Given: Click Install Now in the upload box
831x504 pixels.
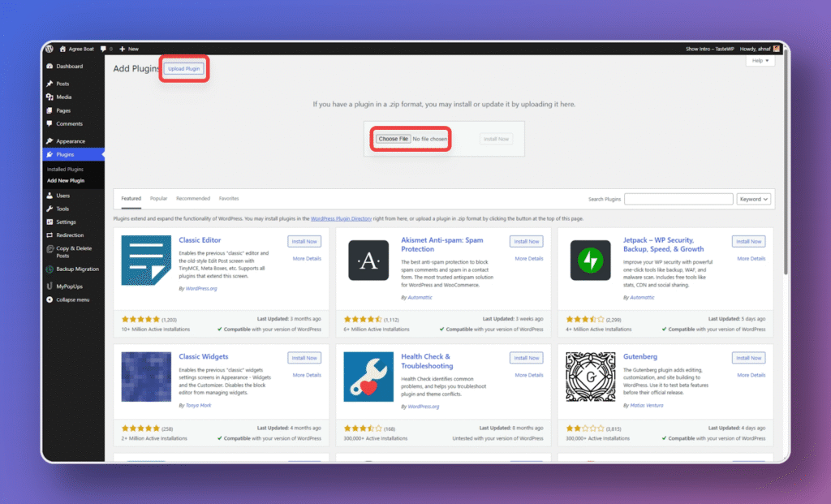Looking at the screenshot, I should point(496,139).
